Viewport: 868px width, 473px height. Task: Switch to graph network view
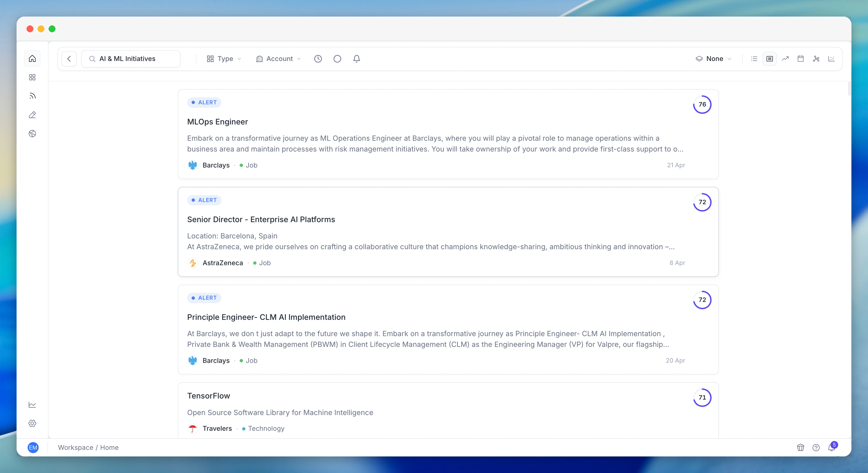click(x=816, y=59)
